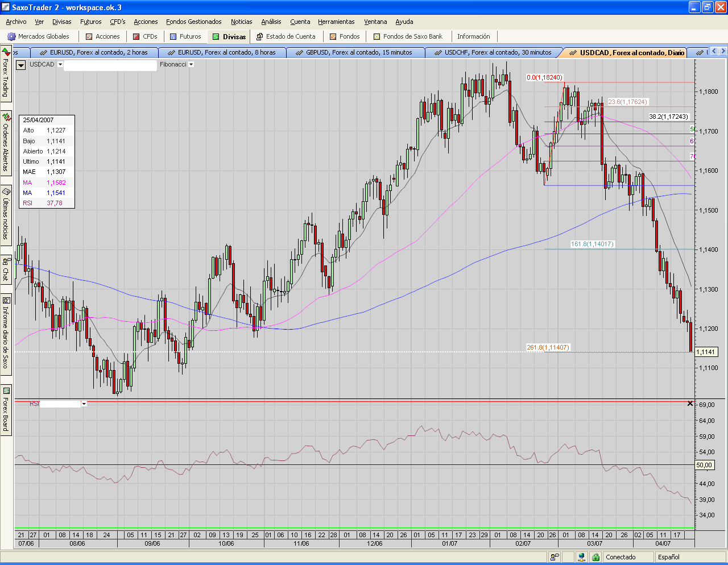Expand the USDCAD instrument dropdown

coord(60,65)
